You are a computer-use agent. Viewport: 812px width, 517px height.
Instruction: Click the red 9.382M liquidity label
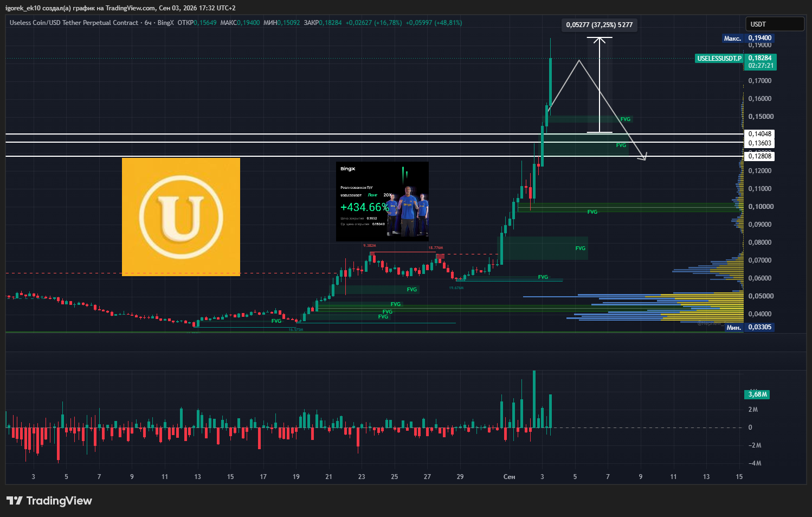tap(370, 246)
